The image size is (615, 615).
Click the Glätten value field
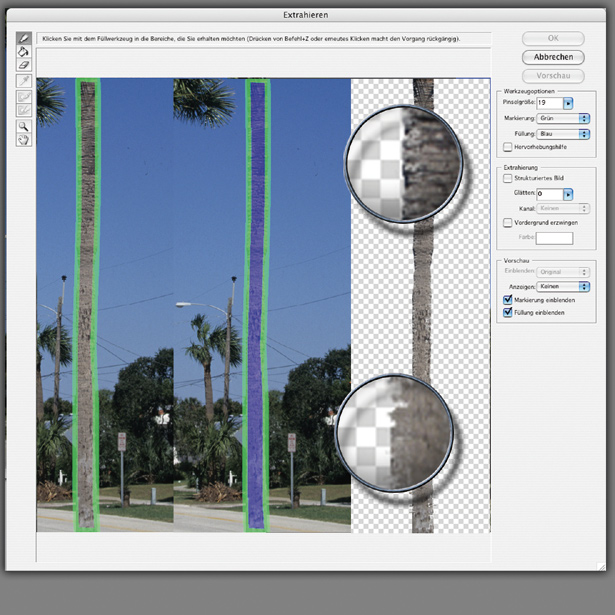coord(549,193)
